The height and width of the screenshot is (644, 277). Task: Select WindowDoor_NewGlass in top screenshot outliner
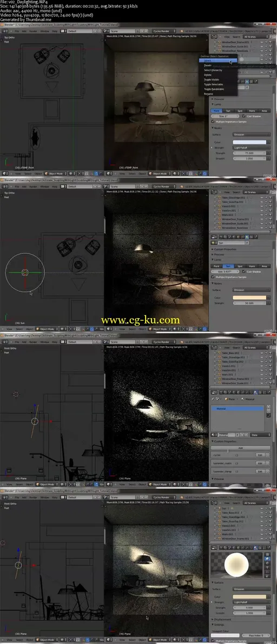click(235, 51)
